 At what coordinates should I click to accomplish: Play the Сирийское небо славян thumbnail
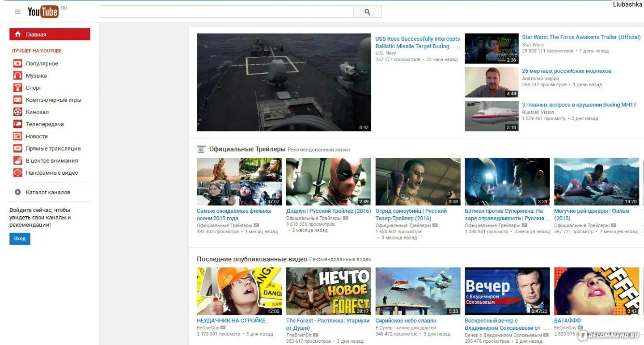coord(418,291)
